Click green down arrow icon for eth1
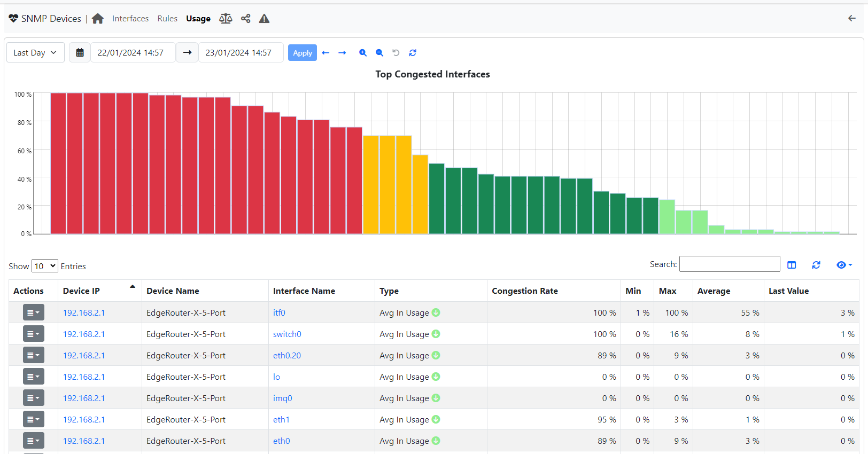The height and width of the screenshot is (454, 868). 436,419
